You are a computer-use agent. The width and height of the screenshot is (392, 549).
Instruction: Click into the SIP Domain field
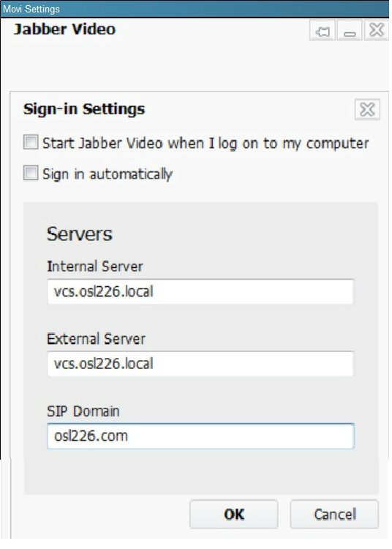pyautogui.click(x=200, y=436)
